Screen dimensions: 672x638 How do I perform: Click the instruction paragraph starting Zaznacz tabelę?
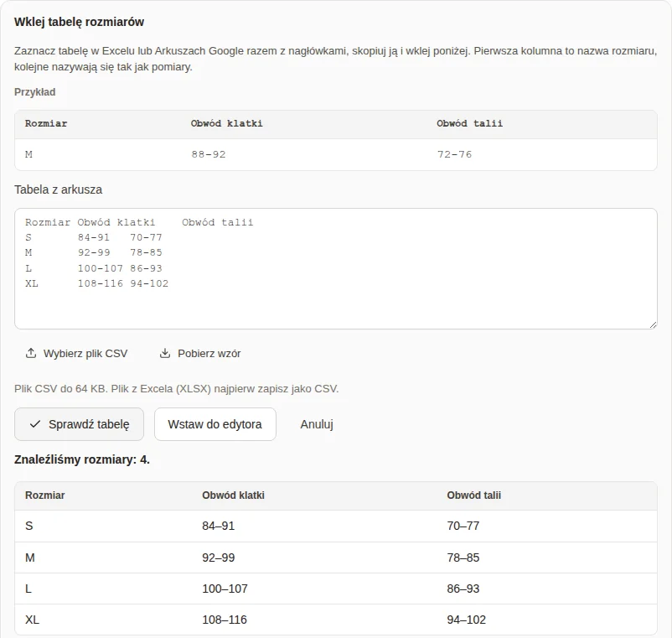[x=335, y=59]
